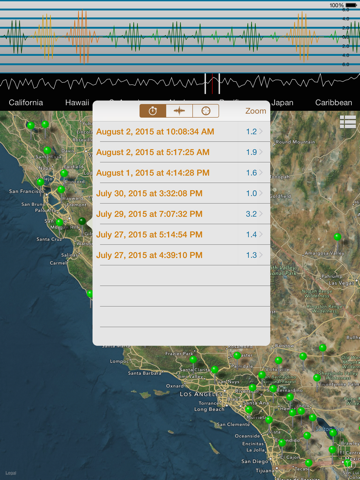Screen dimensions: 360x480
Task: Switch to the Hawaii region tab
Action: pyautogui.click(x=77, y=102)
